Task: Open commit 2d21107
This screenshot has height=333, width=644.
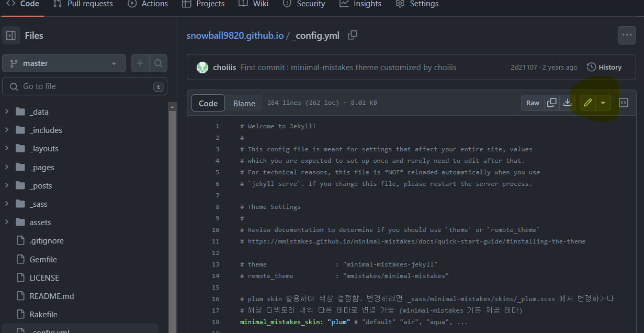Action: coord(524,68)
